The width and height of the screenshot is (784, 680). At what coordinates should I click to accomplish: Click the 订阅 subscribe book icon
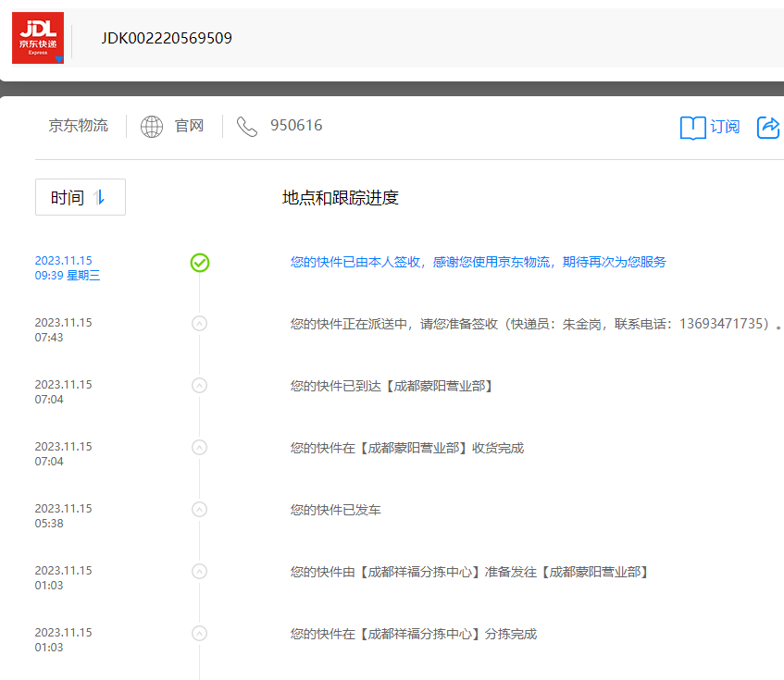tap(693, 128)
